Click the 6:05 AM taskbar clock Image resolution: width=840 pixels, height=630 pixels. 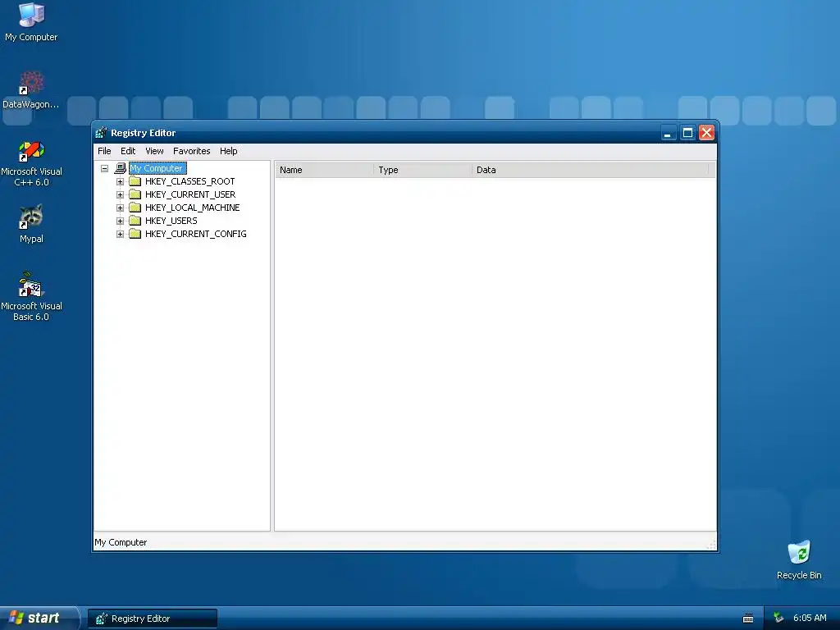810,619
